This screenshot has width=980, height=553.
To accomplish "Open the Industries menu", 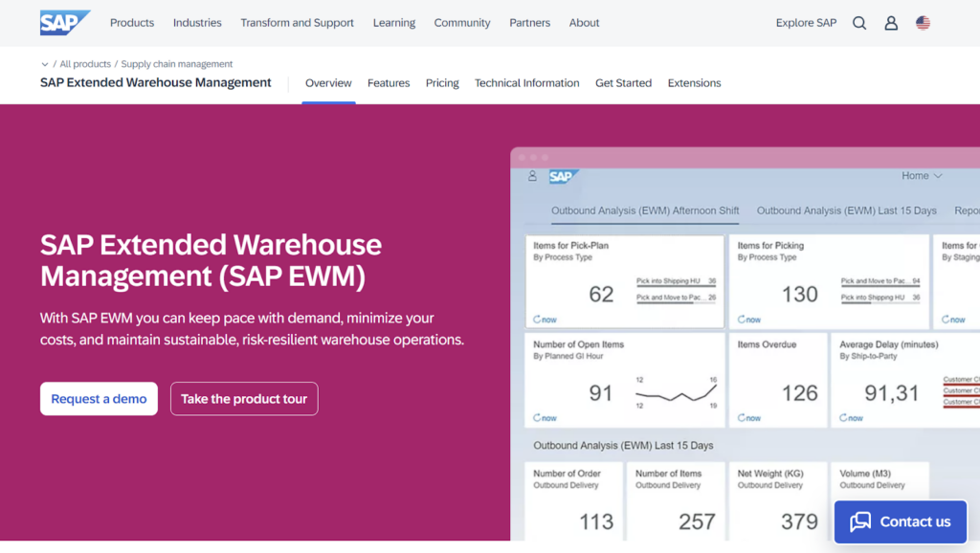I will [x=197, y=22].
